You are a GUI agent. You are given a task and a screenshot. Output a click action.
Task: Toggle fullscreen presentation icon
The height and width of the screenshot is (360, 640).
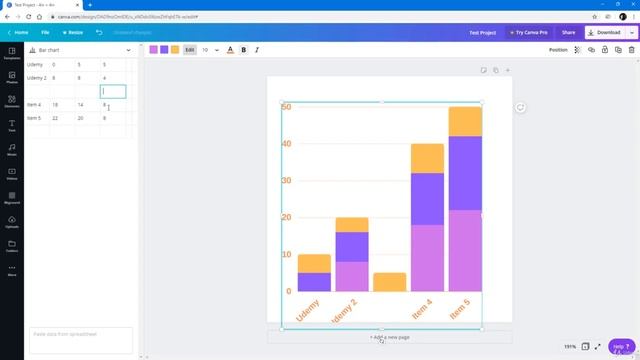[598, 347]
